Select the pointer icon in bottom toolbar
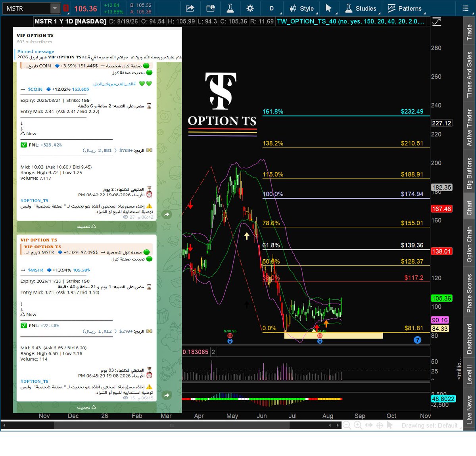The height and width of the screenshot is (456, 476). tap(390, 425)
